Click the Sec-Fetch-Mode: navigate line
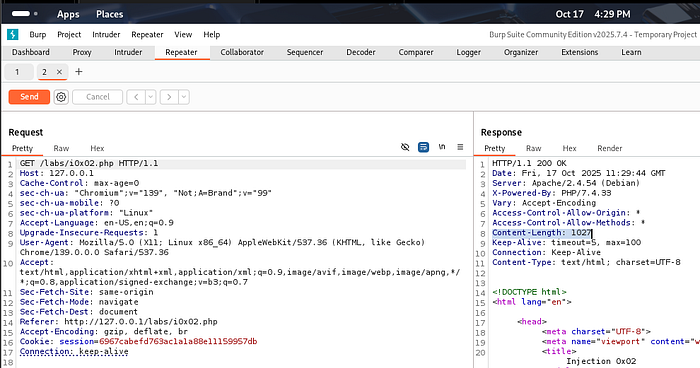This screenshot has width=700, height=368. [x=79, y=302]
